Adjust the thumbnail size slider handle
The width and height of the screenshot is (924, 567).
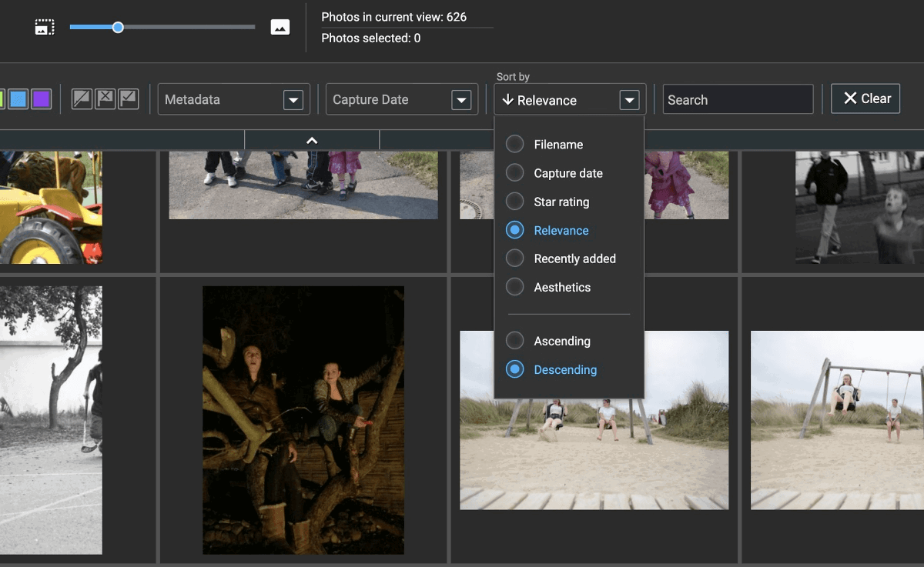coord(118,27)
